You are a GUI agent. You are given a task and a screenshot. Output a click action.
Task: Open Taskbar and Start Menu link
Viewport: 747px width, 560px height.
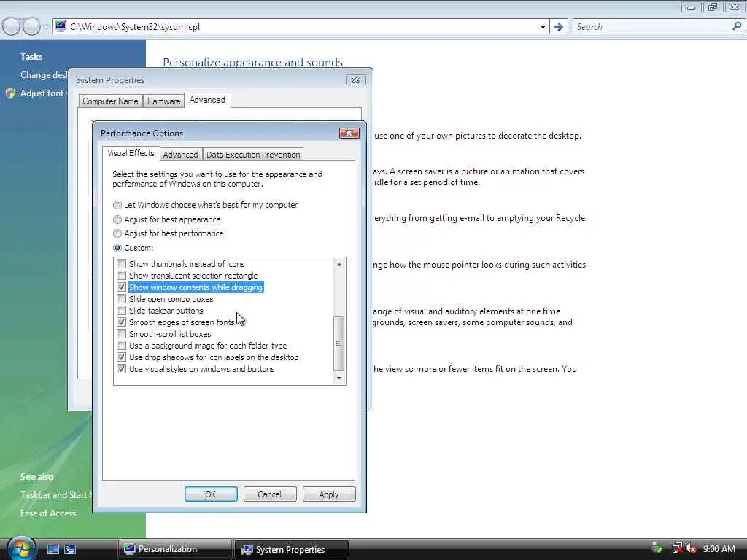[56, 495]
